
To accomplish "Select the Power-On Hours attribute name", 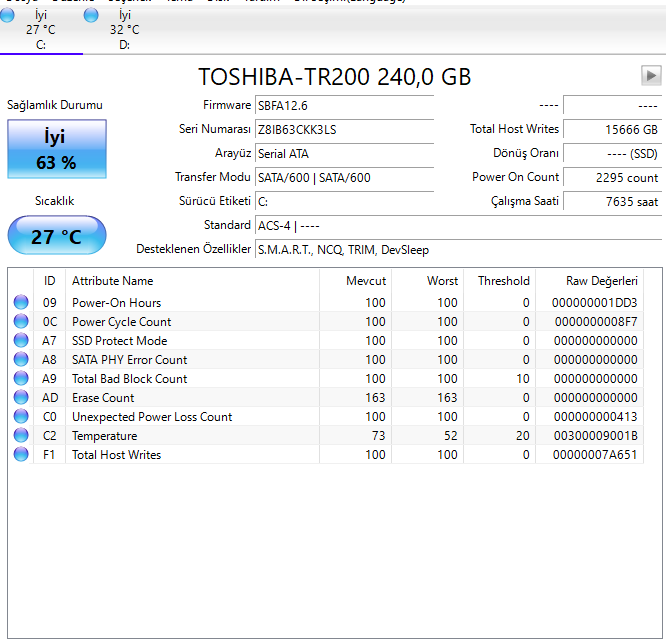I will (116, 303).
